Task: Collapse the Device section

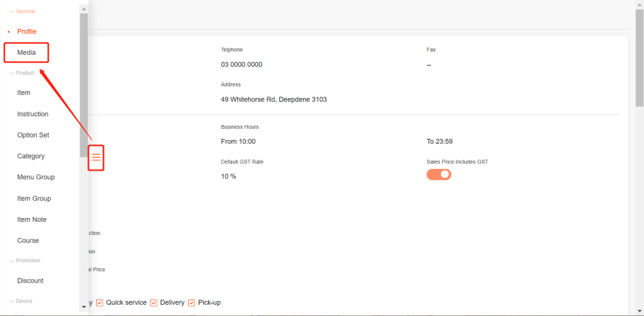Action: point(21,302)
